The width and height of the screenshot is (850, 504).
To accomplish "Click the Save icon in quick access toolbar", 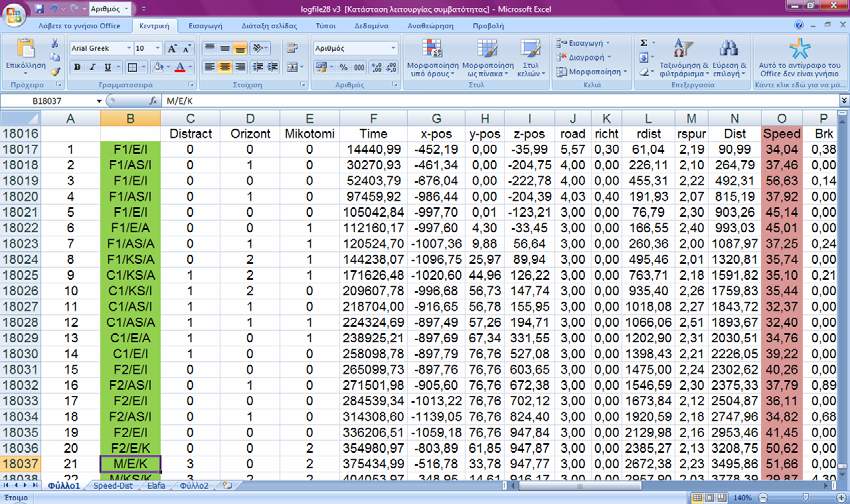I will 40,9.
